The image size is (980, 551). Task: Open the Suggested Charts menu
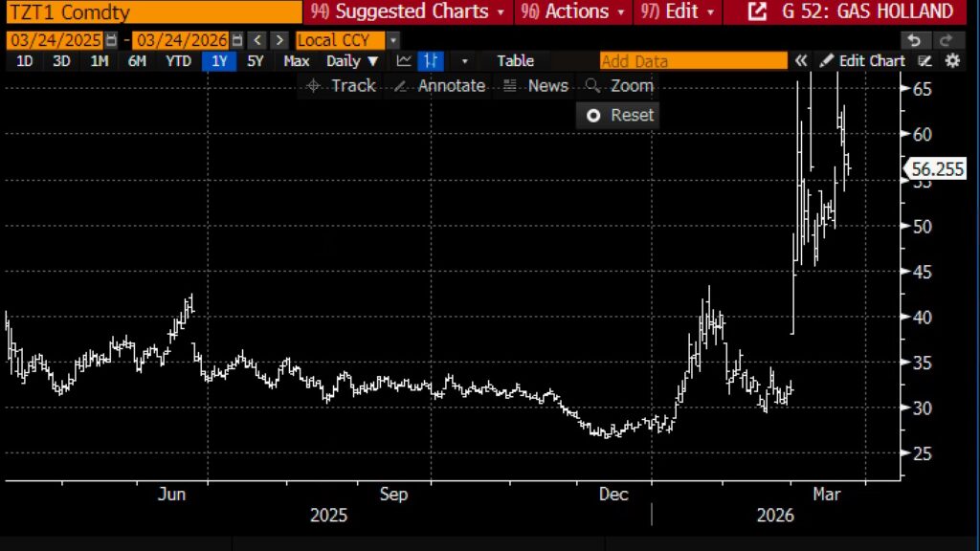pos(408,11)
